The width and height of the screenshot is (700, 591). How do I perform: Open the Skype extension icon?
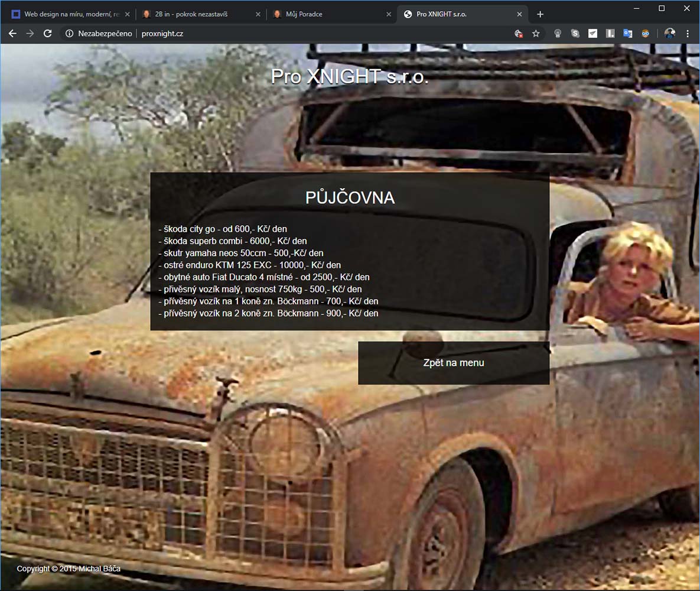pos(575,34)
